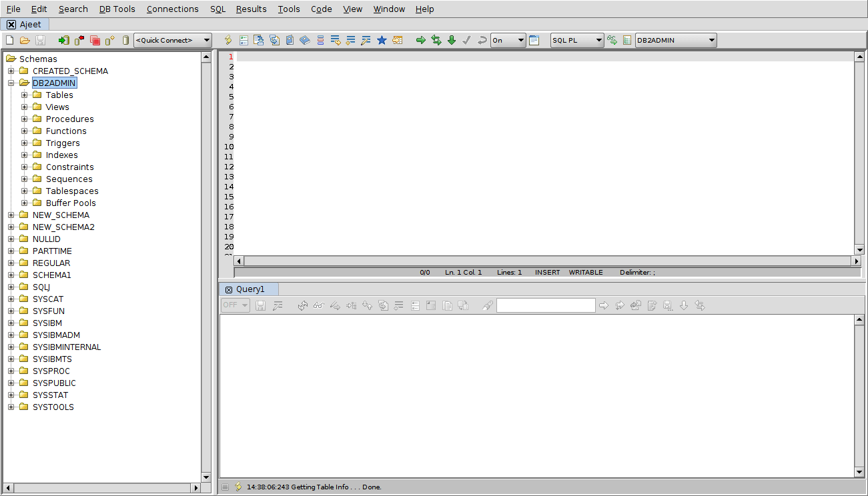Select the SYSCAT schema in tree
Screen dimensions: 868x496
(x=47, y=299)
